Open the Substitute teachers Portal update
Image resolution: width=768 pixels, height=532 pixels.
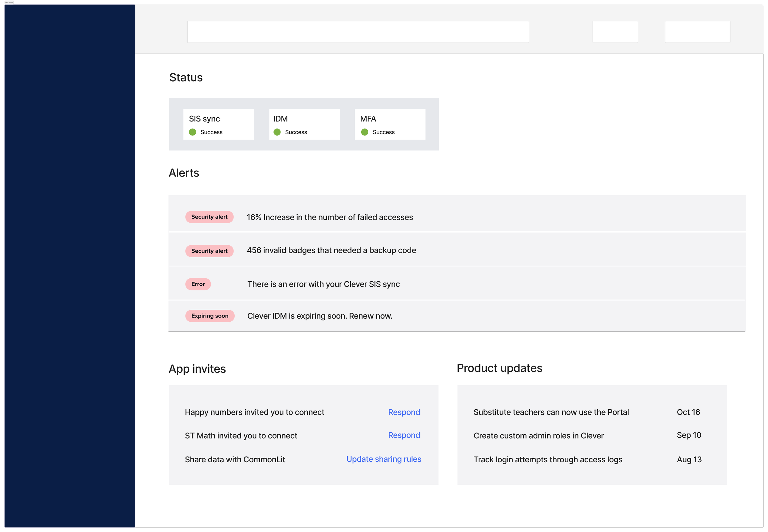tap(551, 412)
